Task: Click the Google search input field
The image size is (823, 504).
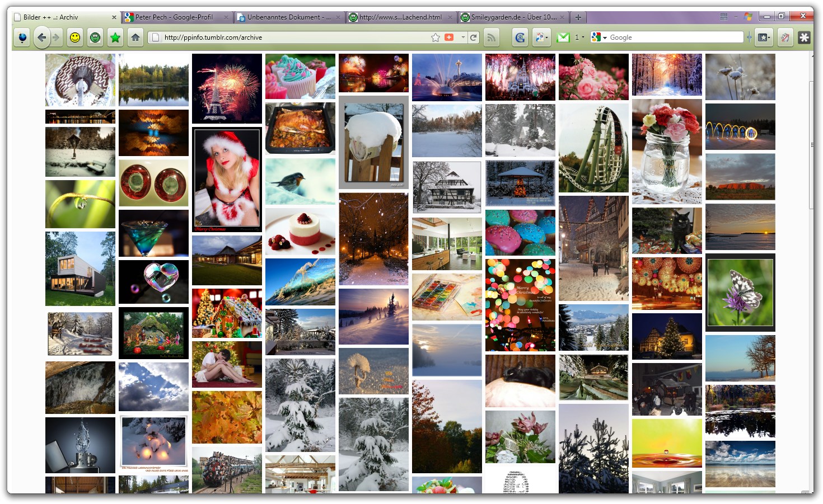Action: (675, 37)
